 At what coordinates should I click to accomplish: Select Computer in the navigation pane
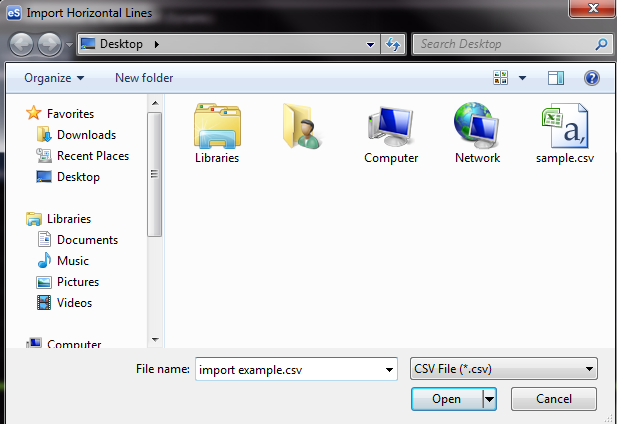click(64, 344)
